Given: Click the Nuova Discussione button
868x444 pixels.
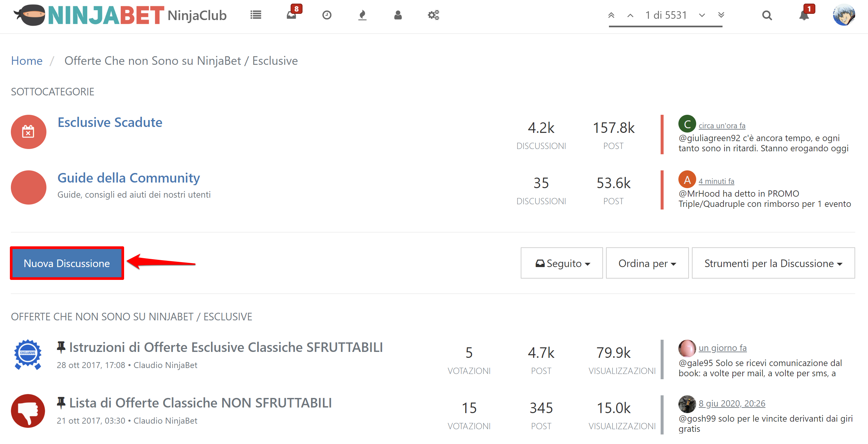Looking at the screenshot, I should [x=67, y=263].
